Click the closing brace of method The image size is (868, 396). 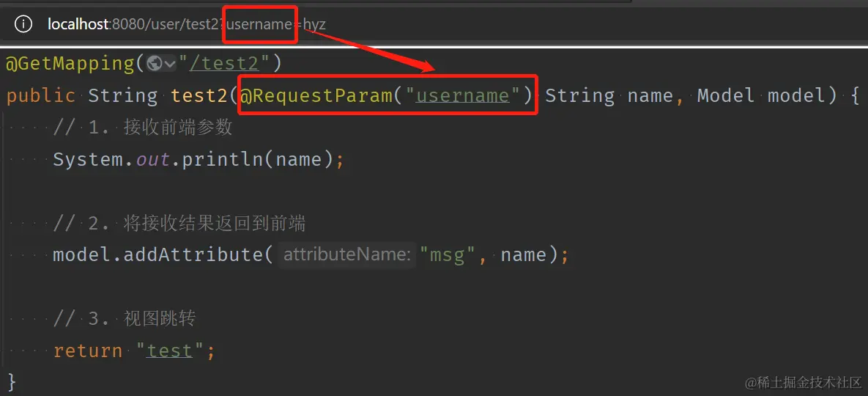point(12,381)
